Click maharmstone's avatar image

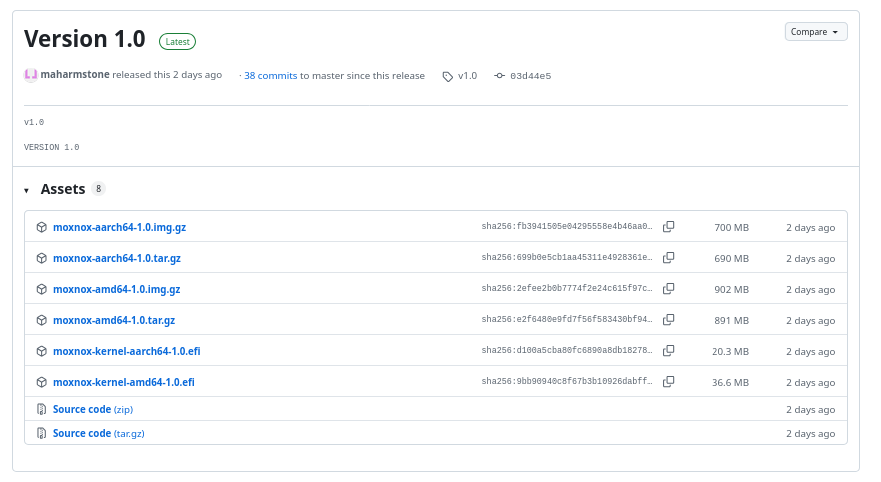pos(31,75)
